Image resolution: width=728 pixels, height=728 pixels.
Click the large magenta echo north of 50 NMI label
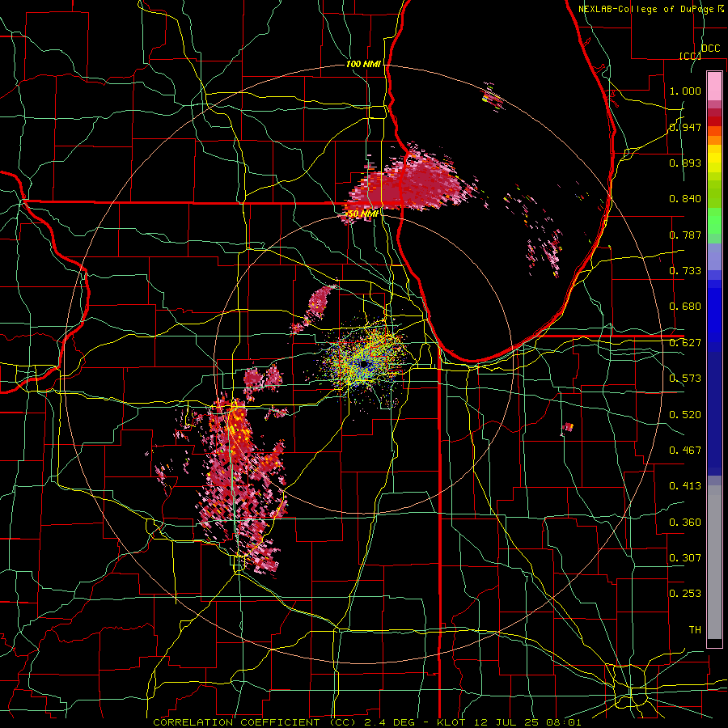coord(408,184)
